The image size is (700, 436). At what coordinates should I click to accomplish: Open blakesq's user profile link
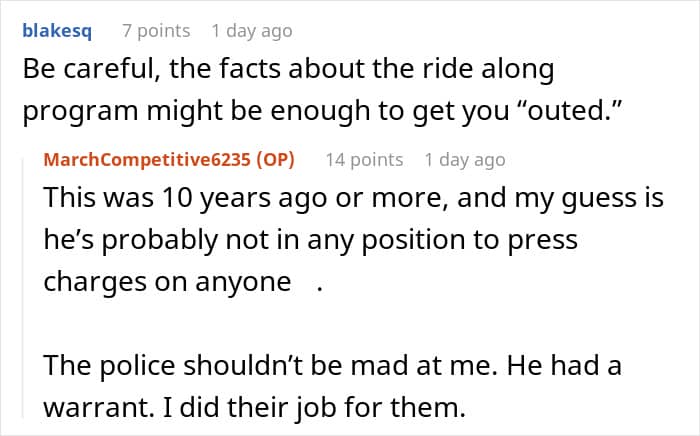pyautogui.click(x=57, y=30)
